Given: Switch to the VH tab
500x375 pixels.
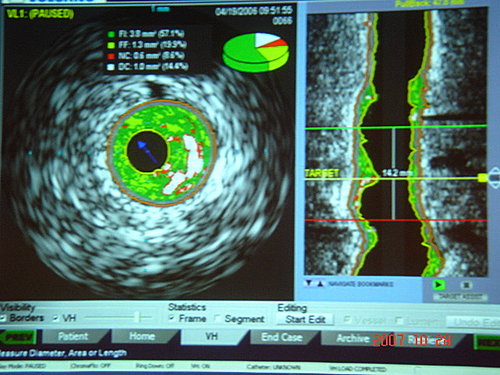Looking at the screenshot, I should point(212,337).
